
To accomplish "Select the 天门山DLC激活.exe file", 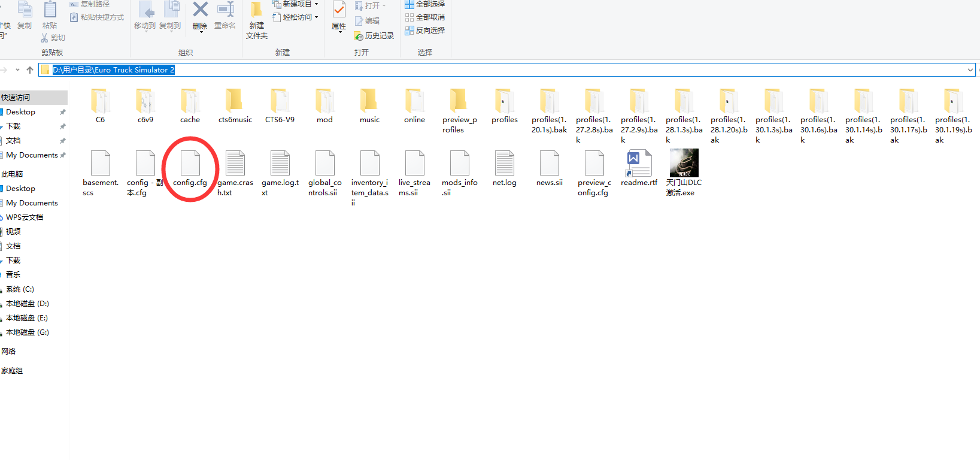I will (684, 172).
